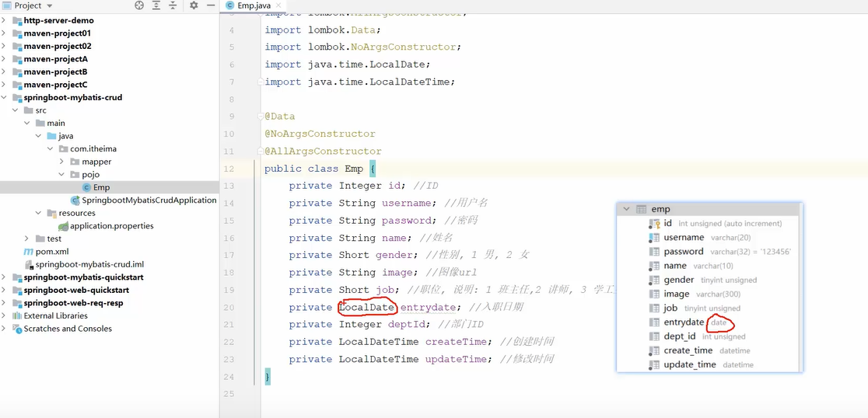Select springboot-mybatis-crud.iml file
This screenshot has width=868, height=418.
(x=89, y=264)
